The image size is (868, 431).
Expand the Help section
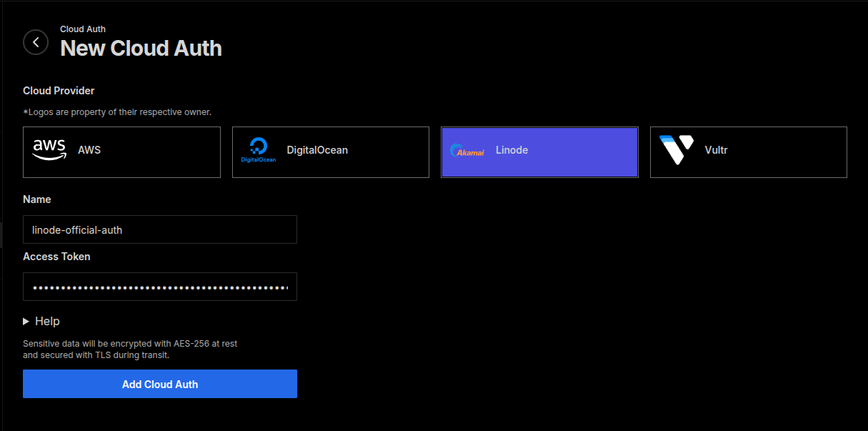coord(41,321)
